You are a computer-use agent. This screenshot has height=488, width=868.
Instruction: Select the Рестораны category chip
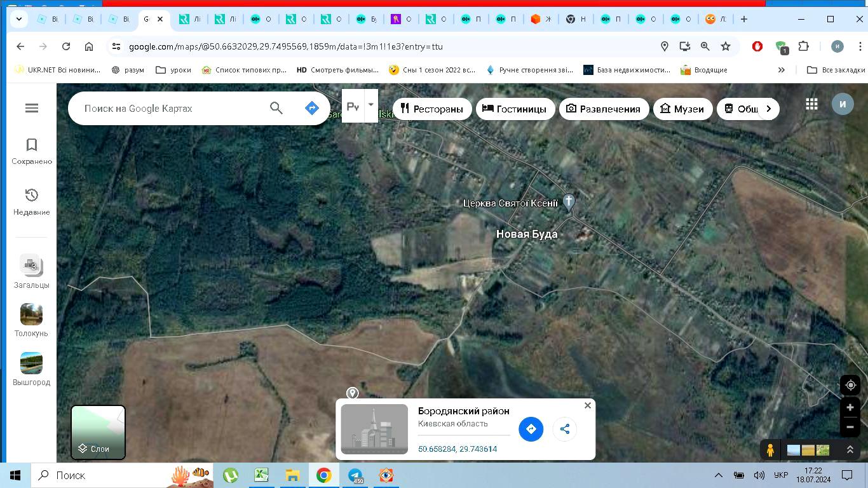[432, 109]
